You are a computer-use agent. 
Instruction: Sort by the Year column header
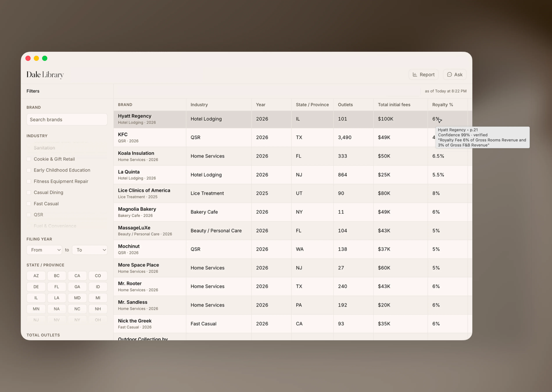pos(261,105)
